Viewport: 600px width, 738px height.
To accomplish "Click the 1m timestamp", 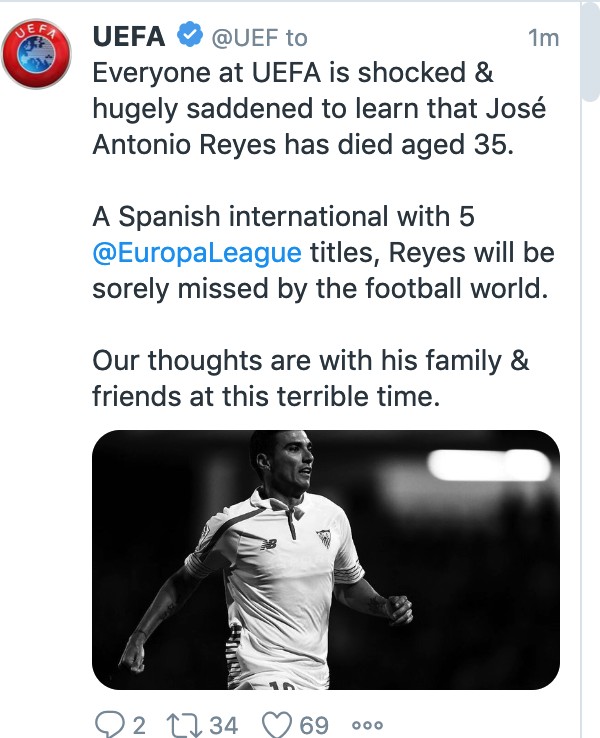I will 542,38.
